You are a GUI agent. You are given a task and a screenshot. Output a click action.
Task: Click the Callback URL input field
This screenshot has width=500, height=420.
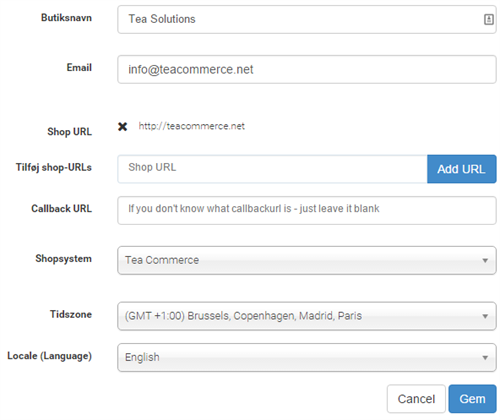307,210
